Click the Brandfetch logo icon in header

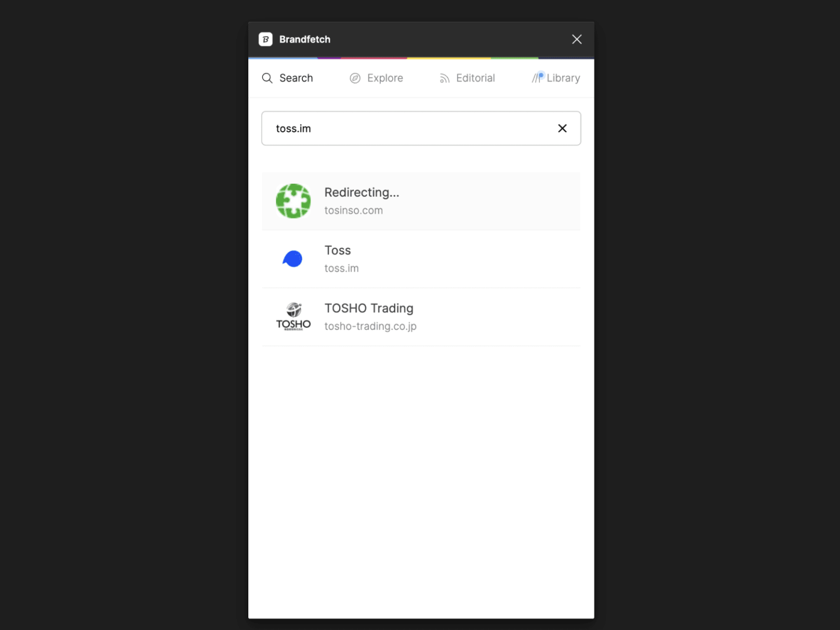click(x=265, y=39)
